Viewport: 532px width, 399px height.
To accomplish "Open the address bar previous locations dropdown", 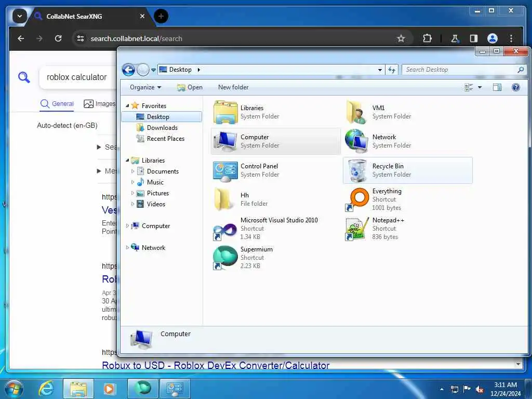I will click(x=380, y=70).
